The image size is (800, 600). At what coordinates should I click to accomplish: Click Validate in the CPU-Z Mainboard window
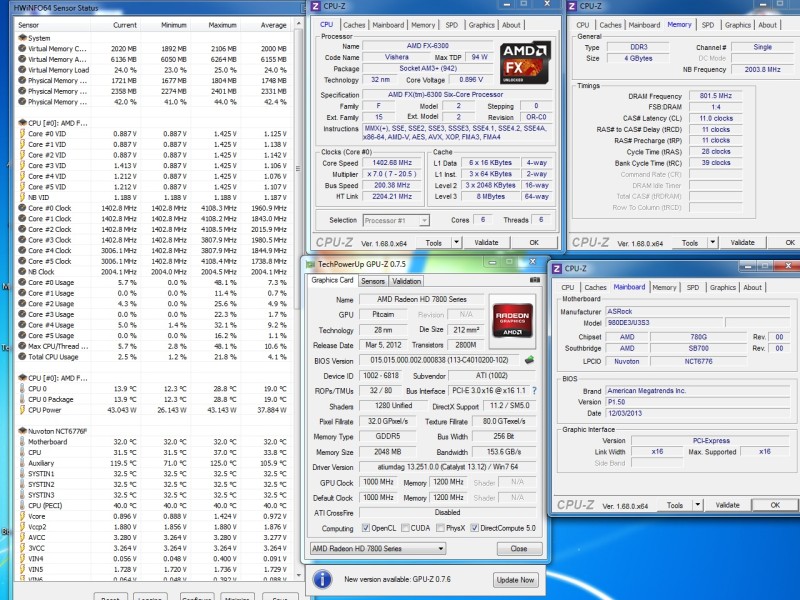click(x=728, y=505)
